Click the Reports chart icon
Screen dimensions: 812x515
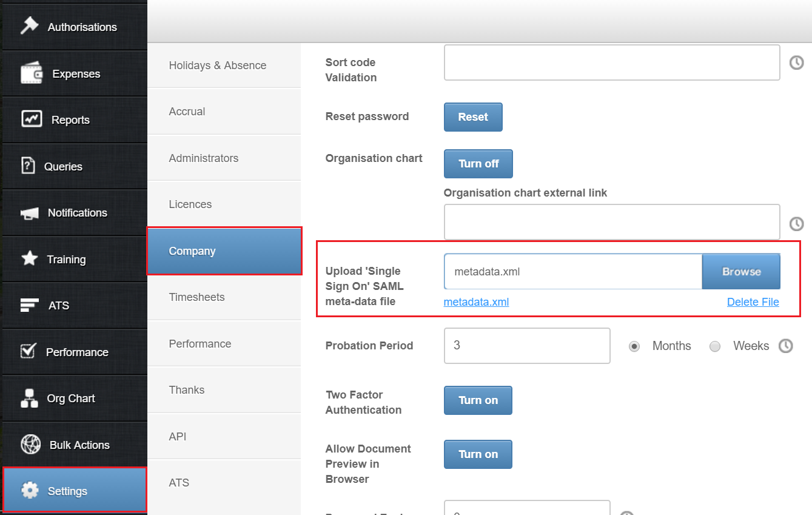[32, 119]
